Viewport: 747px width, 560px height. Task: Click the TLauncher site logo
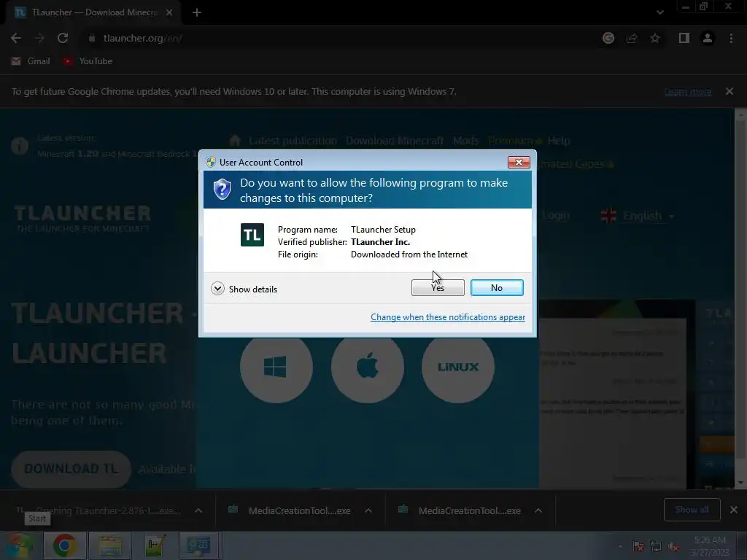82,219
